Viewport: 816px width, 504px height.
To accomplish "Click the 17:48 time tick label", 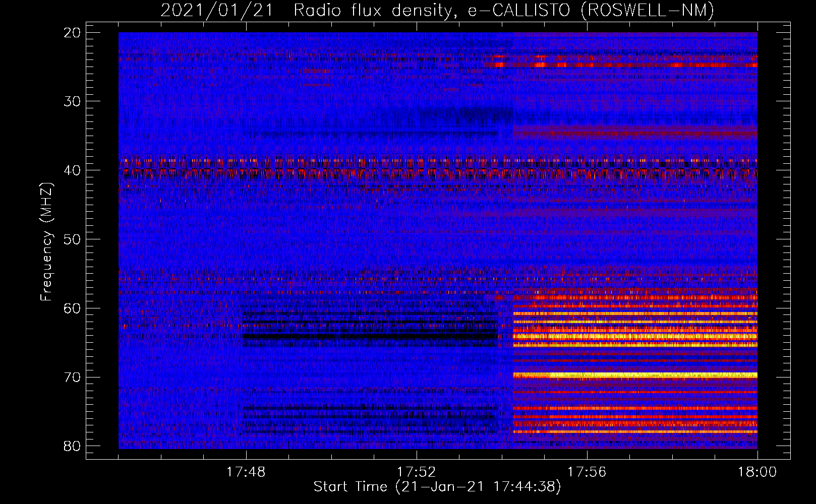I will 246,472.
